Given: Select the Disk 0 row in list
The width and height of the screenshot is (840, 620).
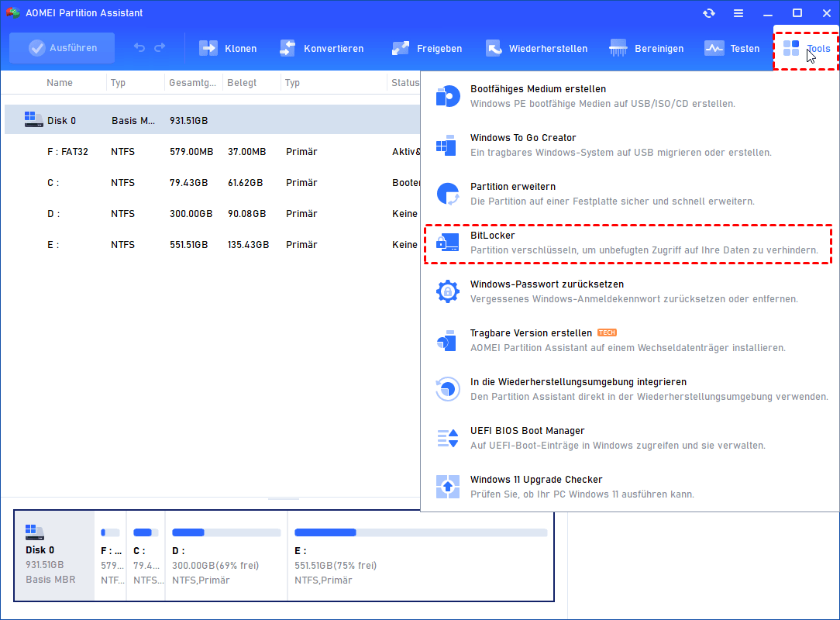Looking at the screenshot, I should pyautogui.click(x=212, y=120).
